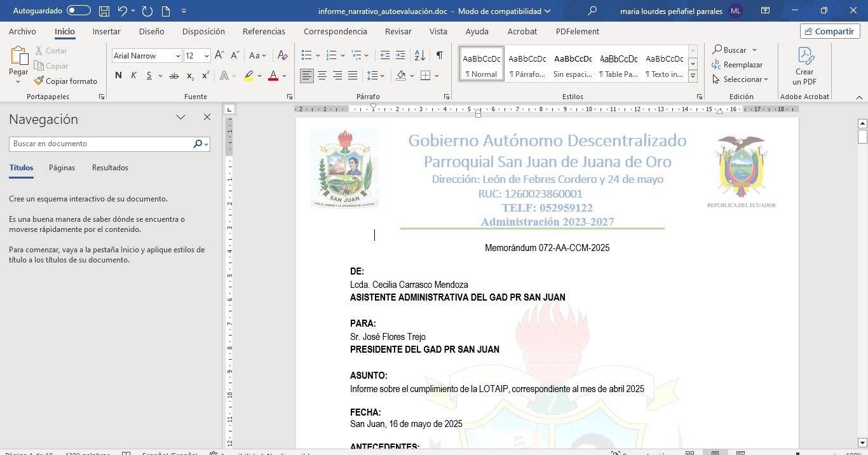Click the Buscar en documento search field
868x455 pixels.
(102, 144)
